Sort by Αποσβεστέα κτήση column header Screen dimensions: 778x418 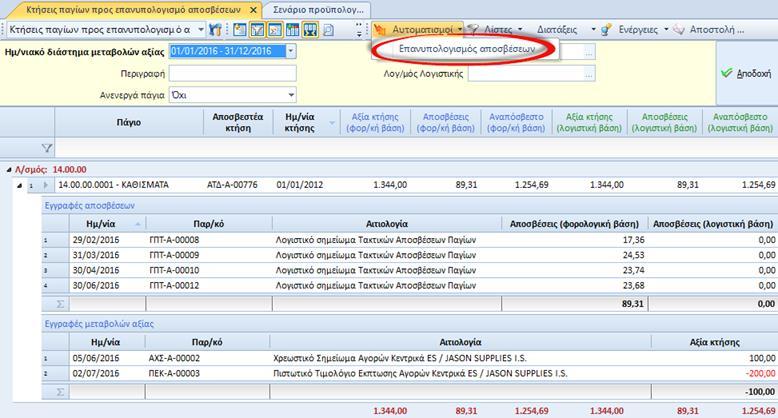point(238,122)
